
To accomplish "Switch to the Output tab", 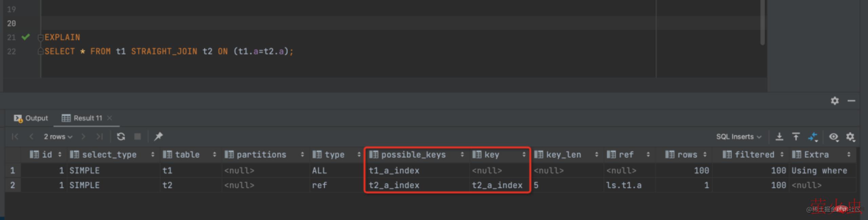I will point(31,118).
